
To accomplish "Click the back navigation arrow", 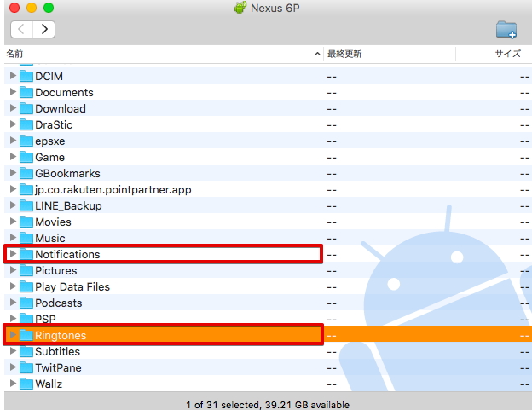I will pyautogui.click(x=21, y=29).
